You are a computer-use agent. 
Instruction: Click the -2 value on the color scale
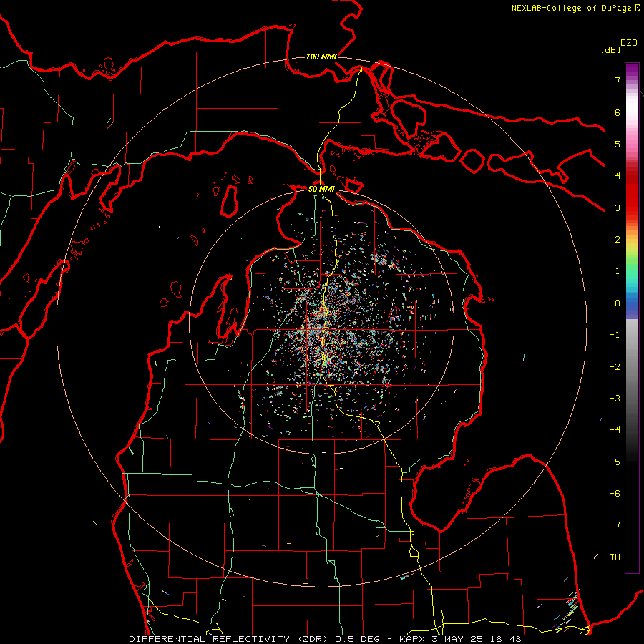(x=615, y=367)
